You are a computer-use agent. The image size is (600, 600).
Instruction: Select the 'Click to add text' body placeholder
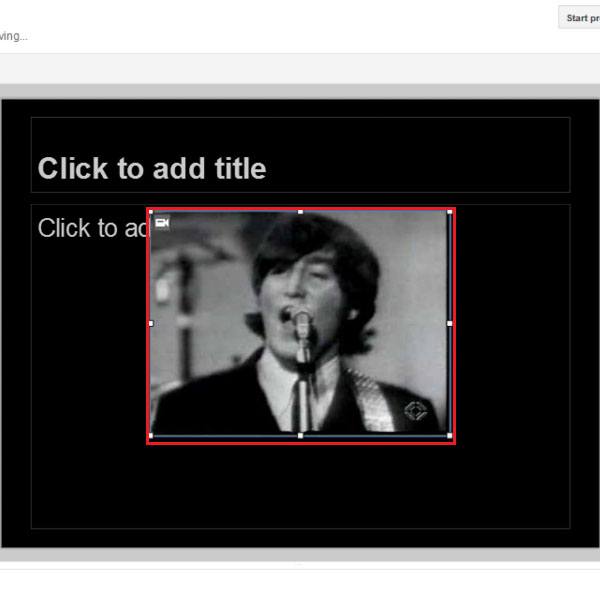[x=300, y=367]
